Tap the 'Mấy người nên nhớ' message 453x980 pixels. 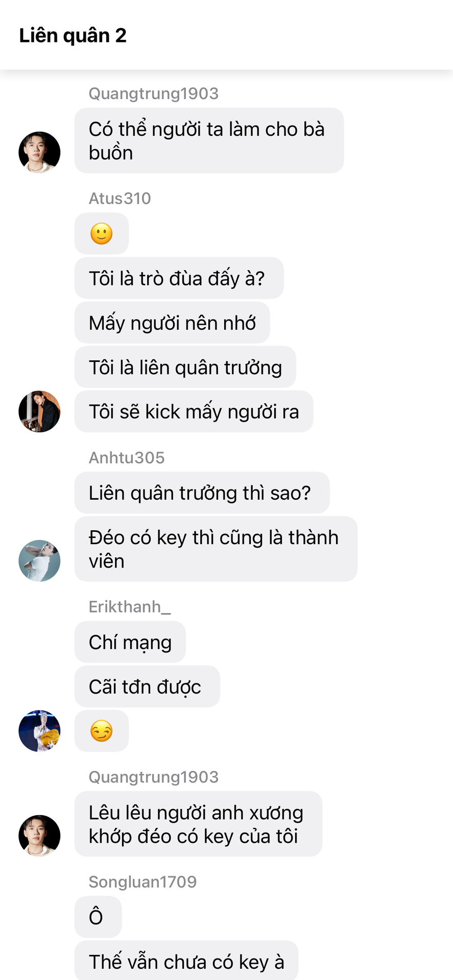(x=172, y=323)
